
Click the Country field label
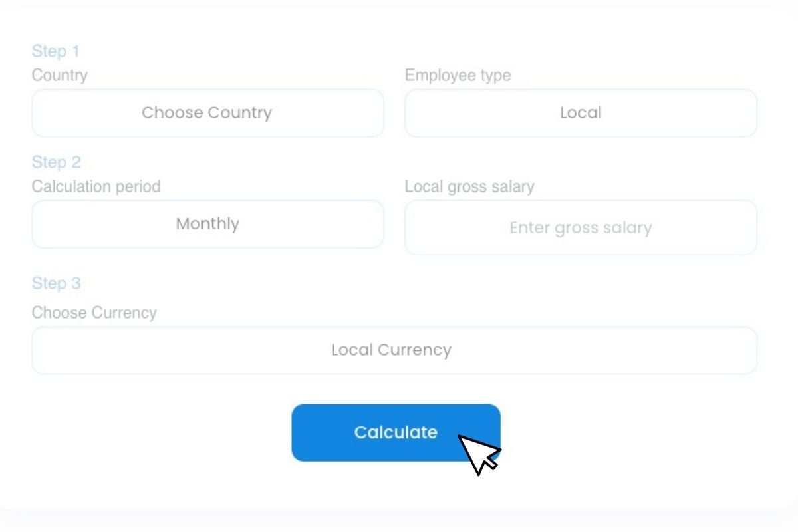[x=59, y=75]
